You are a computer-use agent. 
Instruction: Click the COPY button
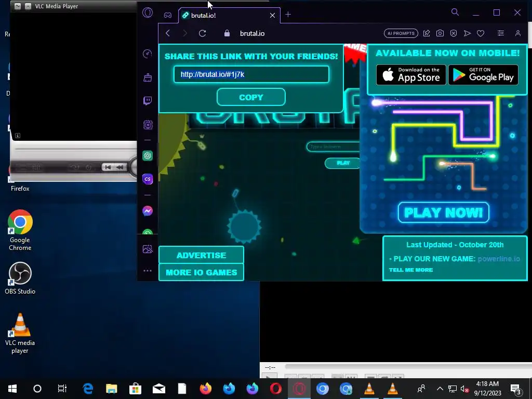click(251, 97)
